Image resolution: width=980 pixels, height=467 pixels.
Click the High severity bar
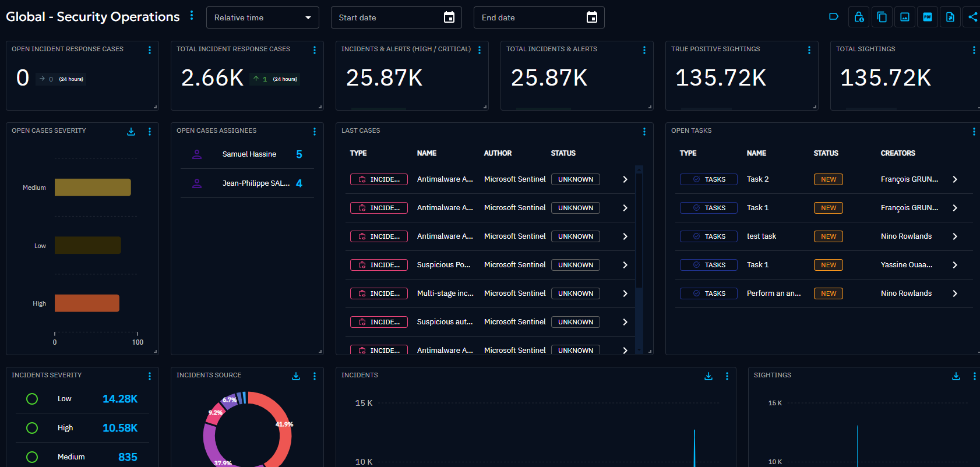tap(87, 303)
